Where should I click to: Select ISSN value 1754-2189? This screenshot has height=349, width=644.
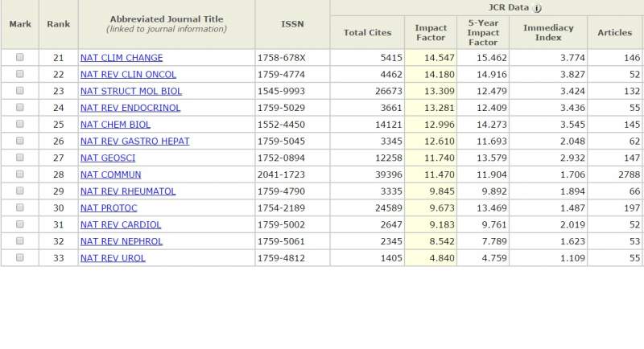[281, 208]
